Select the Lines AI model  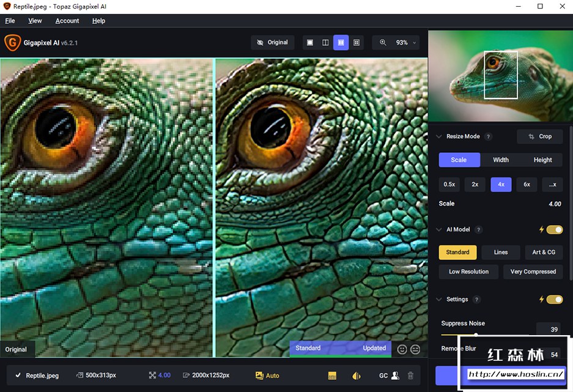click(501, 252)
